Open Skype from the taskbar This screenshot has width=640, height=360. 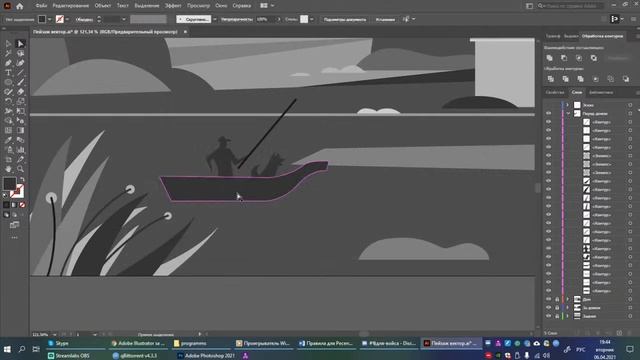pyautogui.click(x=76, y=343)
